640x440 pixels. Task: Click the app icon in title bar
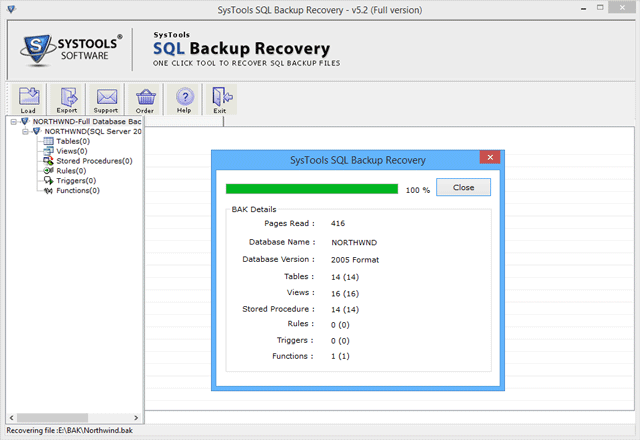click(11, 9)
